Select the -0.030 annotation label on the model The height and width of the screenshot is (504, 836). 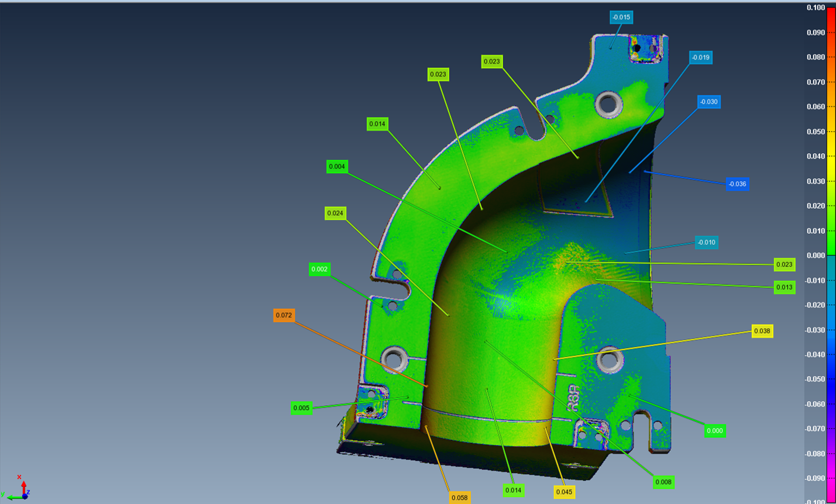709,102
